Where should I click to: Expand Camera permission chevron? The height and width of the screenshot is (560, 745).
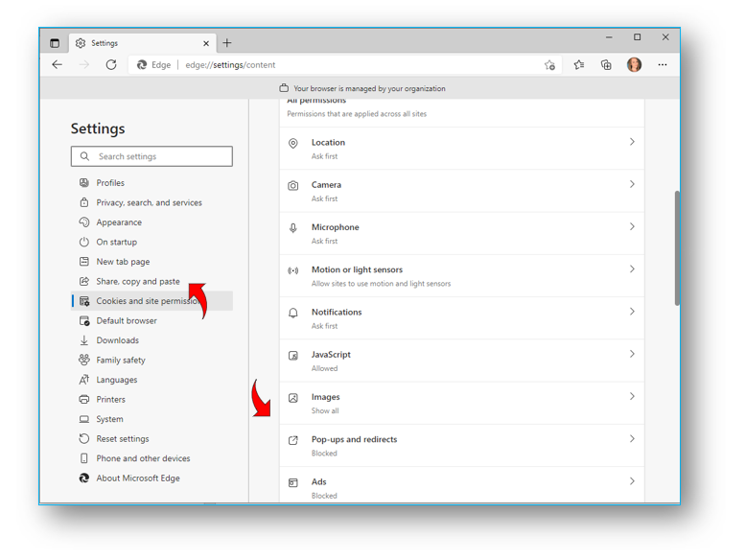tap(632, 184)
